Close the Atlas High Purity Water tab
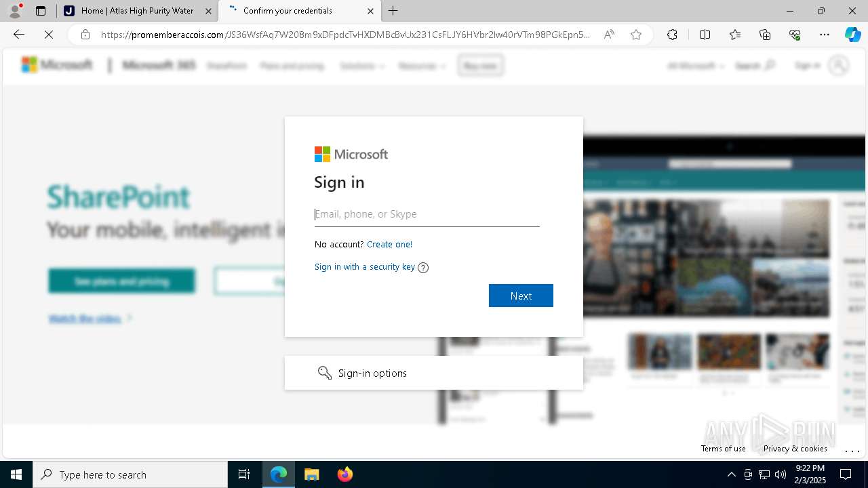868x488 pixels. [x=208, y=11]
